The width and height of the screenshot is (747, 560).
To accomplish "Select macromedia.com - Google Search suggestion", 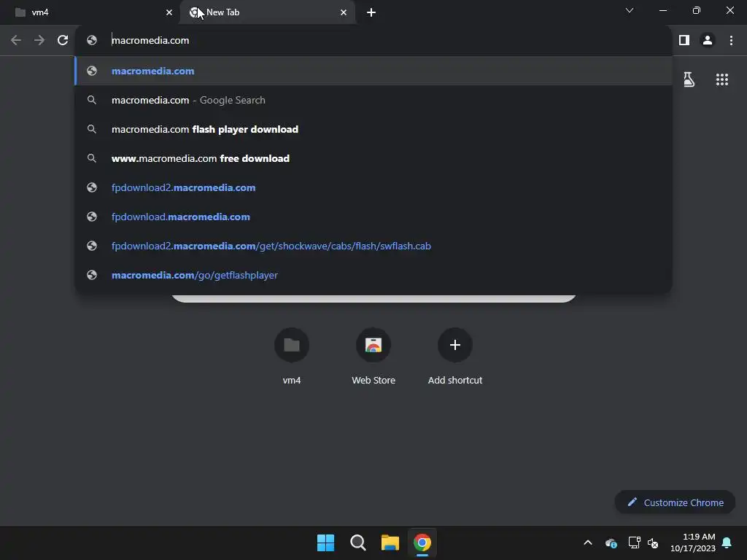I will 373,100.
